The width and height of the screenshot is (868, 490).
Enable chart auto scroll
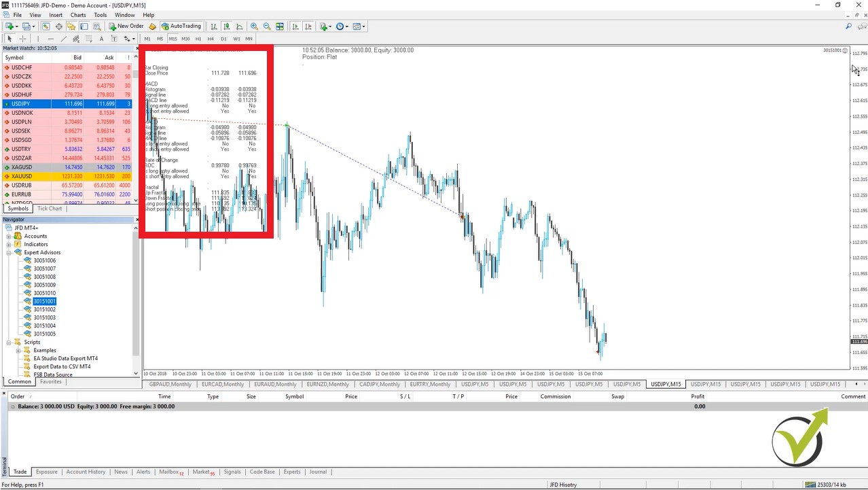[294, 26]
